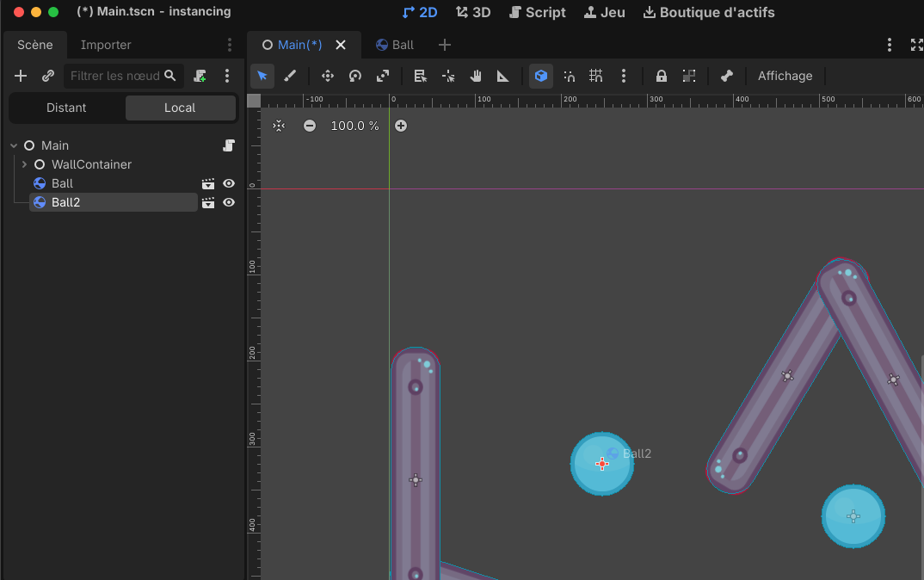Click the group selected nodes icon
924x580 pixels.
point(689,76)
